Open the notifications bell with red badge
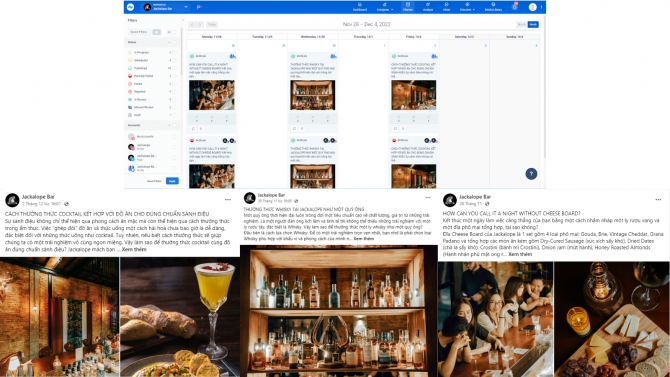The image size is (670, 377). pyautogui.click(x=515, y=6)
